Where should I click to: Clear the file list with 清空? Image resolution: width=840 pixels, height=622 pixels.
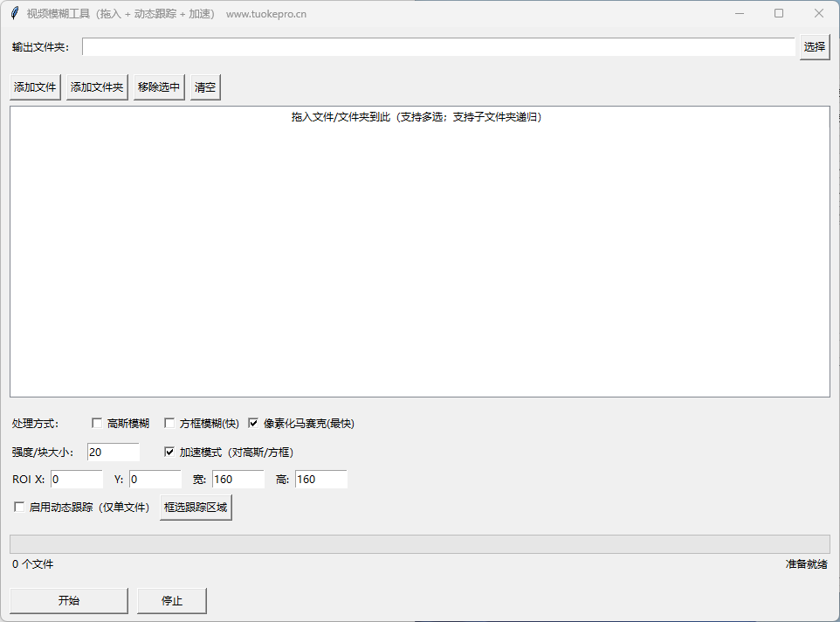pyautogui.click(x=205, y=87)
